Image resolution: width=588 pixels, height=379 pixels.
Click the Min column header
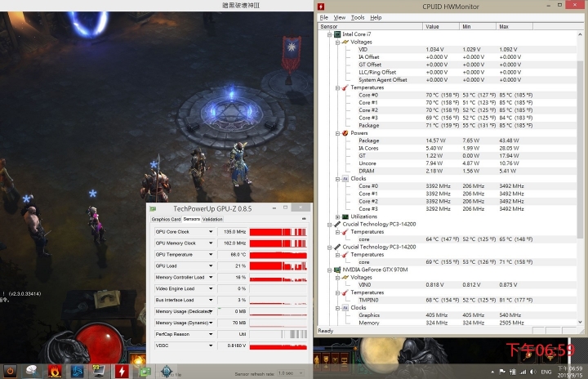pyautogui.click(x=478, y=26)
